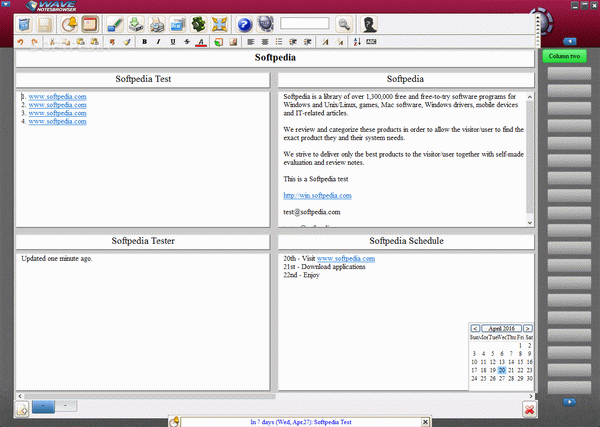Toggle left text alignment
The height and width of the screenshot is (427, 600).
[251, 42]
